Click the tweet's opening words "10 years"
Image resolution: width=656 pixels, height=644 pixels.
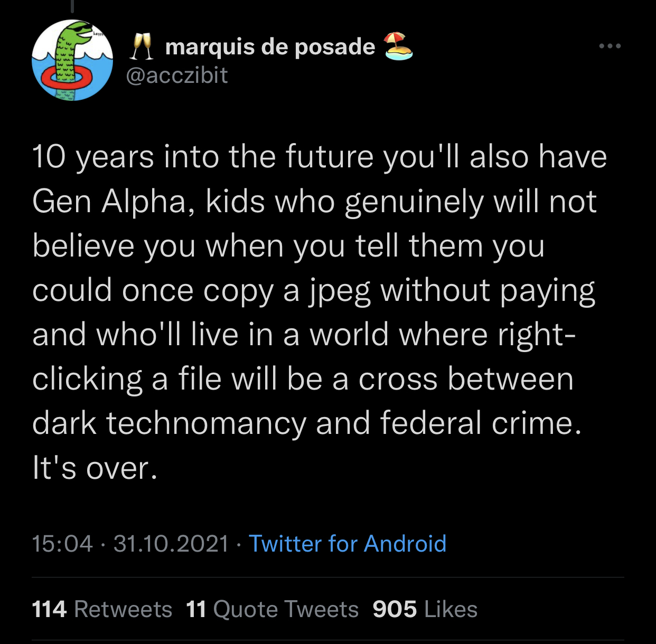(93, 157)
